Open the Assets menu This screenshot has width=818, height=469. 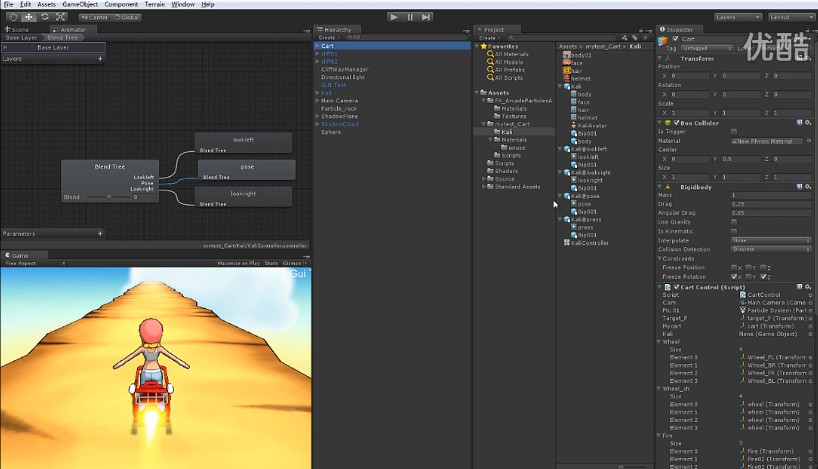(46, 4)
